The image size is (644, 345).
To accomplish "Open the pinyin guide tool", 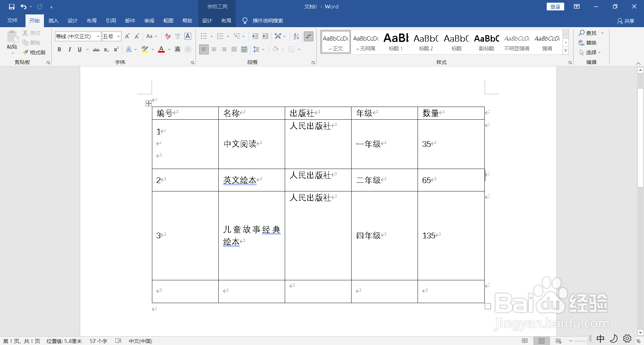I will (177, 36).
